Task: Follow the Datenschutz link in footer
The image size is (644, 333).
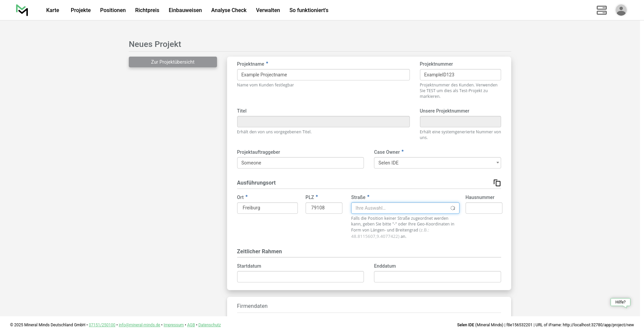Action: (209, 325)
